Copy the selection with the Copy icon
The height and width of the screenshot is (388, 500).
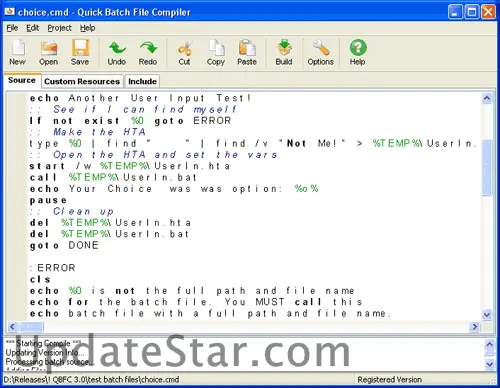216,53
